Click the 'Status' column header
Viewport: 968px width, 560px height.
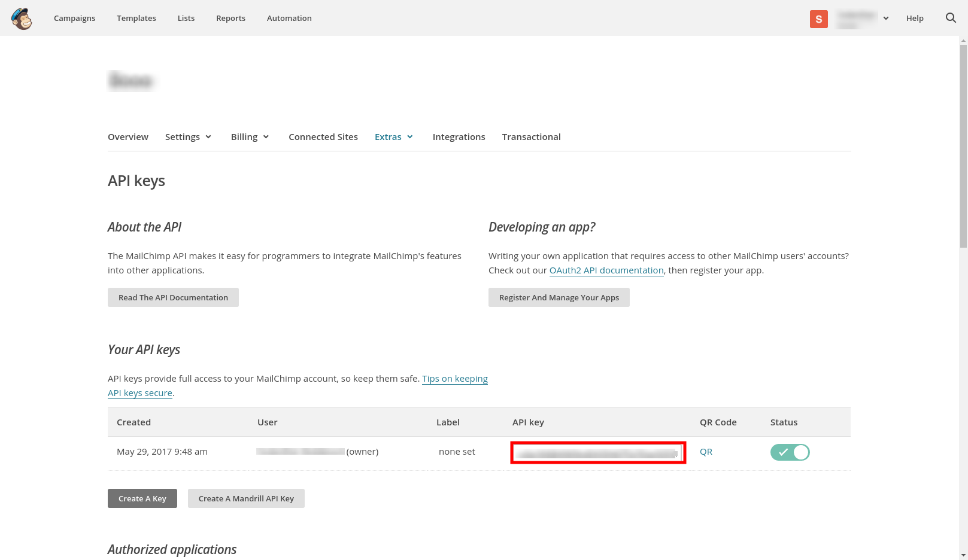point(784,422)
